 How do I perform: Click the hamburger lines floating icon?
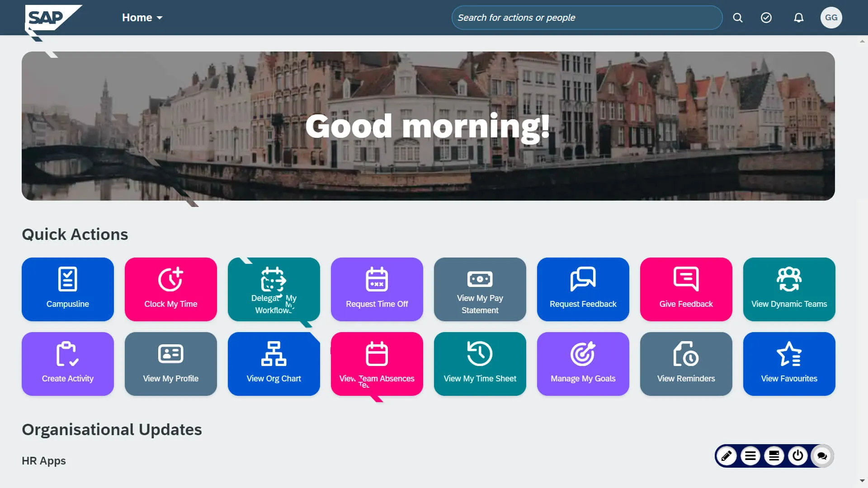pyautogui.click(x=750, y=455)
